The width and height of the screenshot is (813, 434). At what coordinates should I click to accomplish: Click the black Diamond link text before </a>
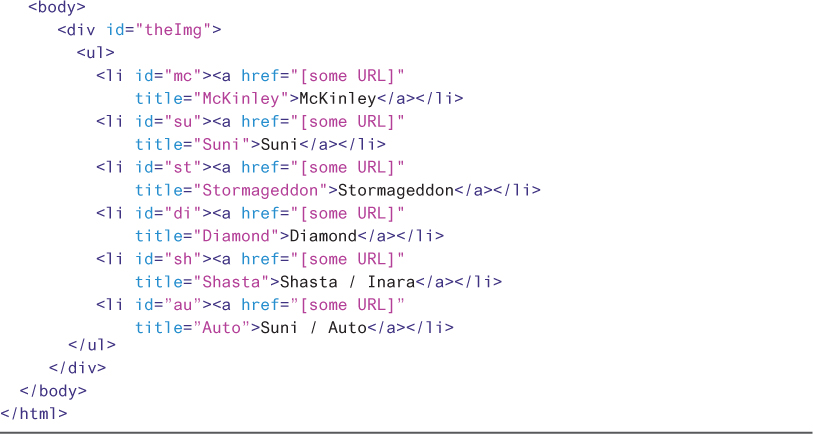click(323, 235)
